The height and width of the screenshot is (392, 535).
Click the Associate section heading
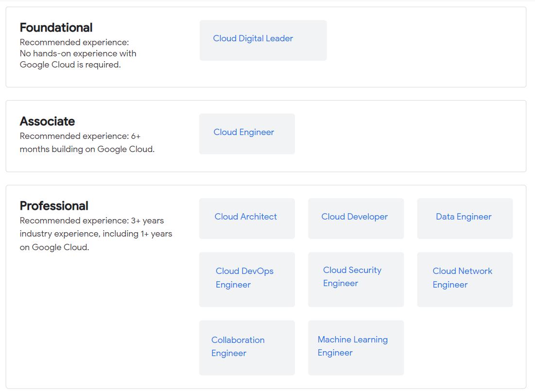coord(48,121)
